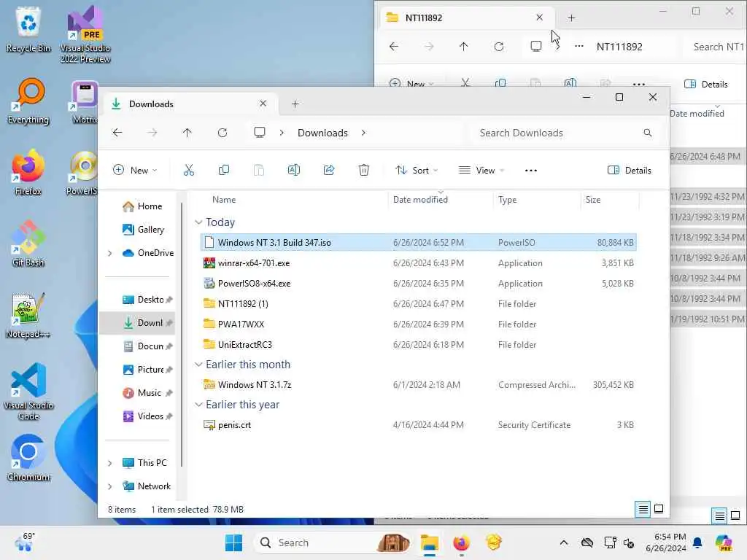This screenshot has width=747, height=560.
Task: Select NT111892 (1) folder
Action: [x=419, y=304]
